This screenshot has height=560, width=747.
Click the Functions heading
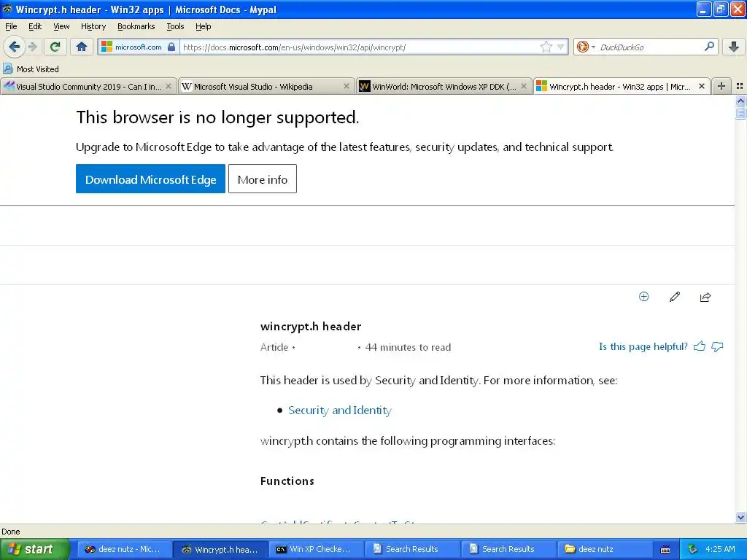tap(287, 481)
